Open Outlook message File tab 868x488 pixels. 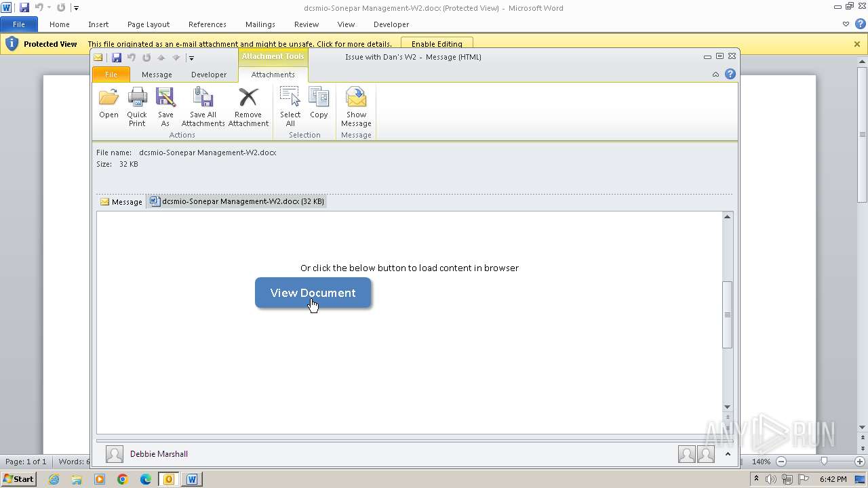(111, 75)
